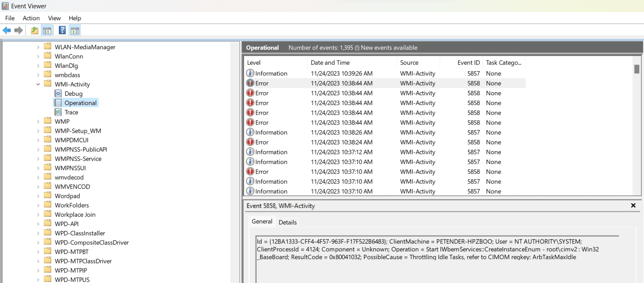Switch to the Details tab
This screenshot has height=283, width=644.
(288, 222)
